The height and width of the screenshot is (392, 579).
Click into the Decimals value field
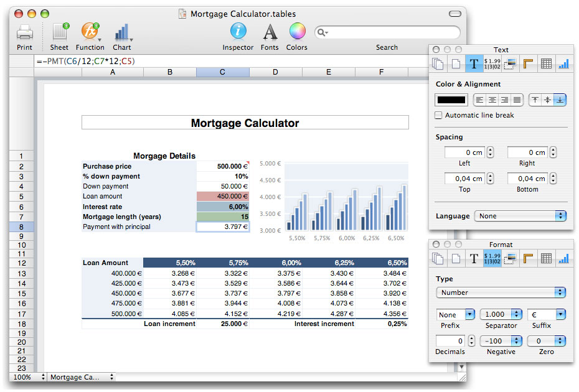pyautogui.click(x=450, y=341)
